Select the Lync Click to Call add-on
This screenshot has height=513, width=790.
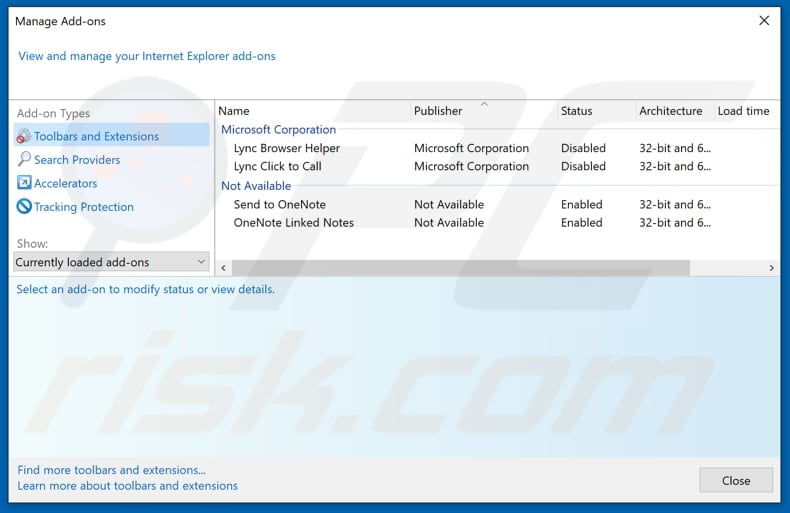coord(277,166)
